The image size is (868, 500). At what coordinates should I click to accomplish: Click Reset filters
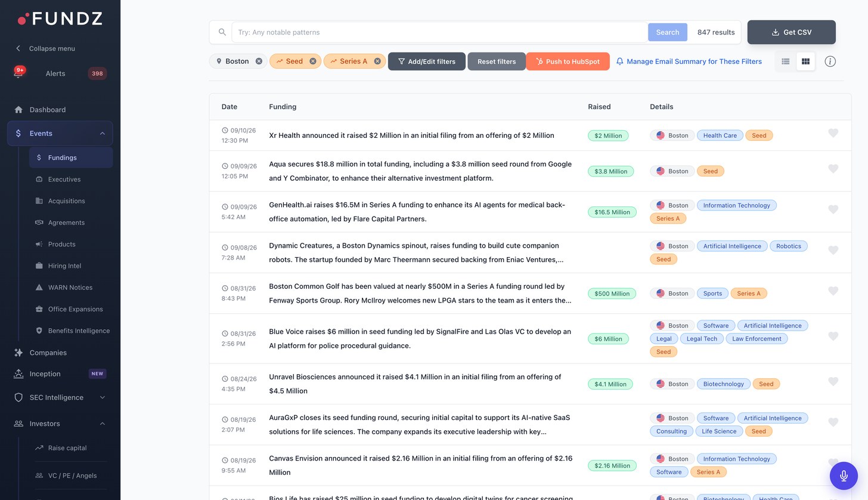497,61
